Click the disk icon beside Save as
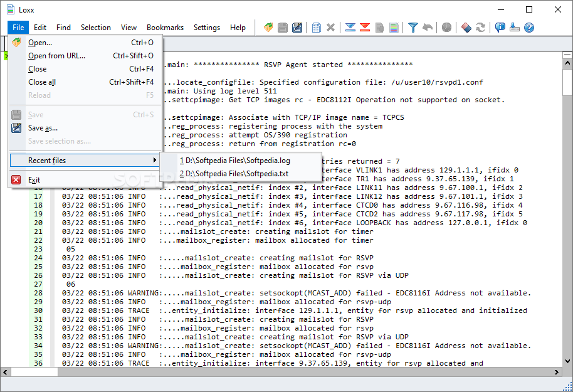This screenshot has width=573, height=392. click(16, 128)
